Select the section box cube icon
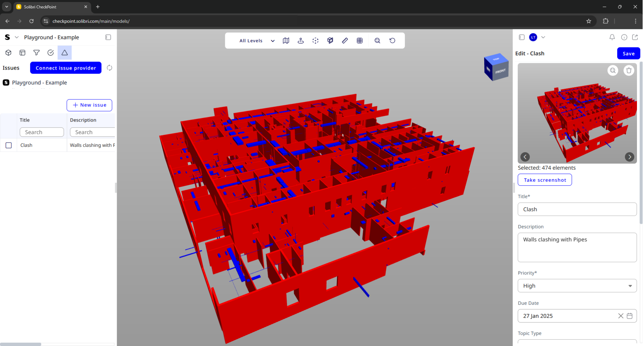This screenshot has height=346, width=644. pyautogui.click(x=330, y=41)
